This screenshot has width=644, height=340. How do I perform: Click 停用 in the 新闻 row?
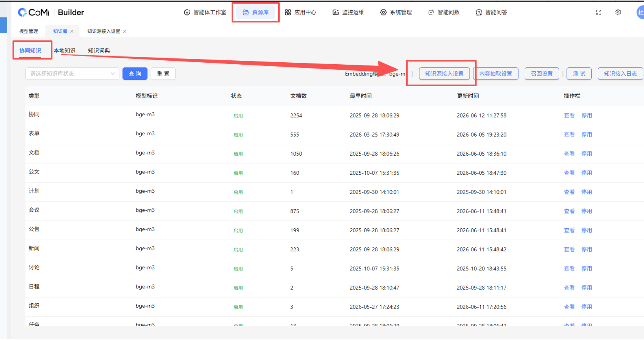click(x=586, y=249)
